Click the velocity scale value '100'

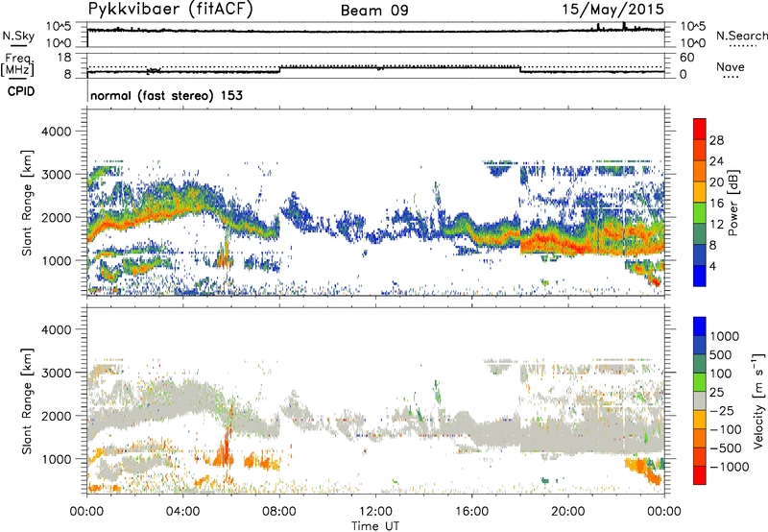click(x=721, y=374)
